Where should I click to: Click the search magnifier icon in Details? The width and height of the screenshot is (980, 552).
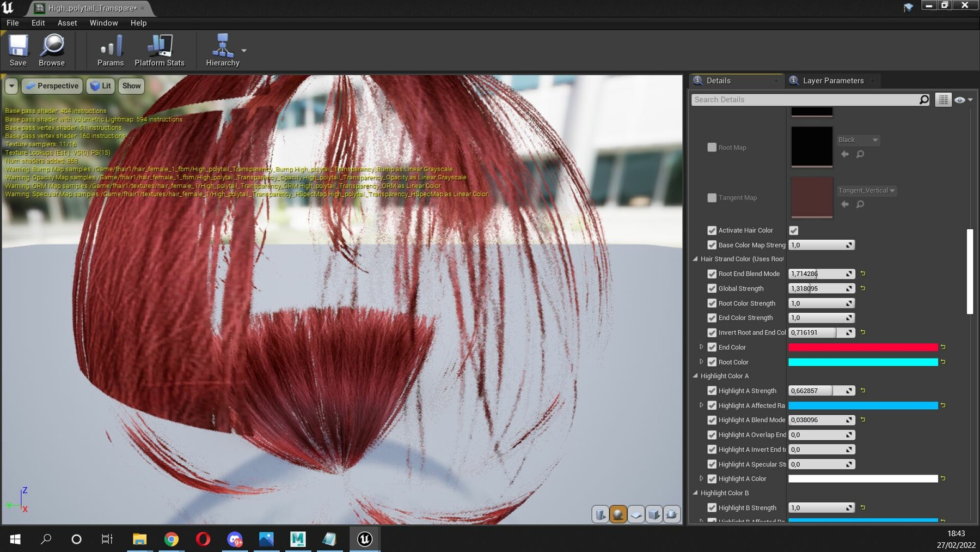pos(924,100)
